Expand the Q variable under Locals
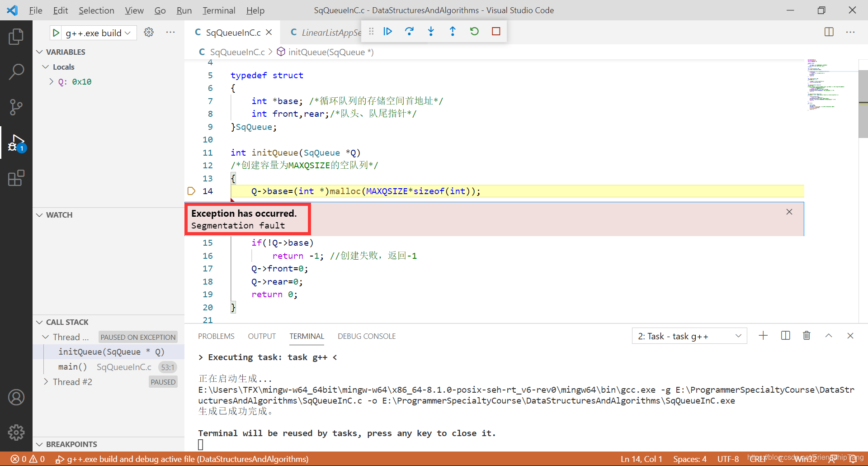 (51, 81)
